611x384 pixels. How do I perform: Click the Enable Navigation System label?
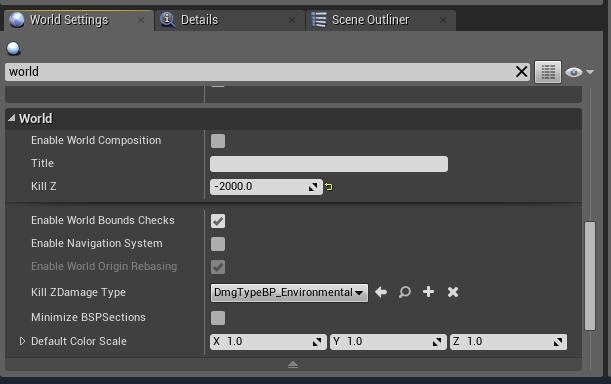click(x=97, y=243)
